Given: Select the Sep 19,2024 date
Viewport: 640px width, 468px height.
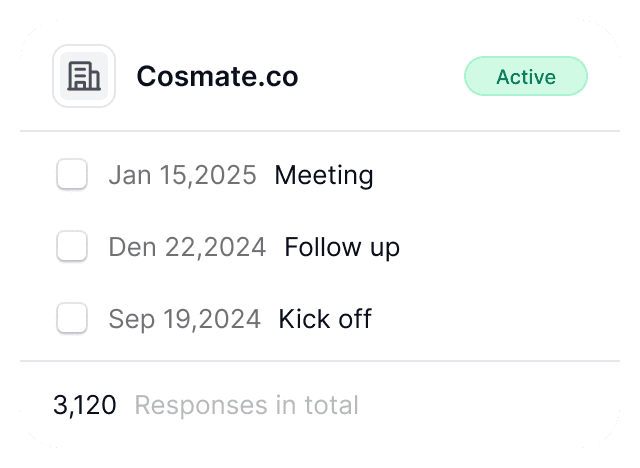Looking at the screenshot, I should tap(184, 320).
